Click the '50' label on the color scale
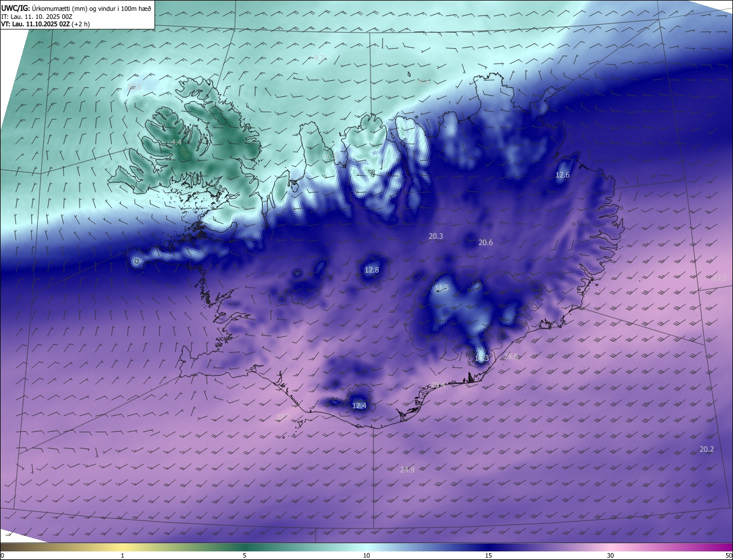The width and height of the screenshot is (733, 560). [x=728, y=555]
